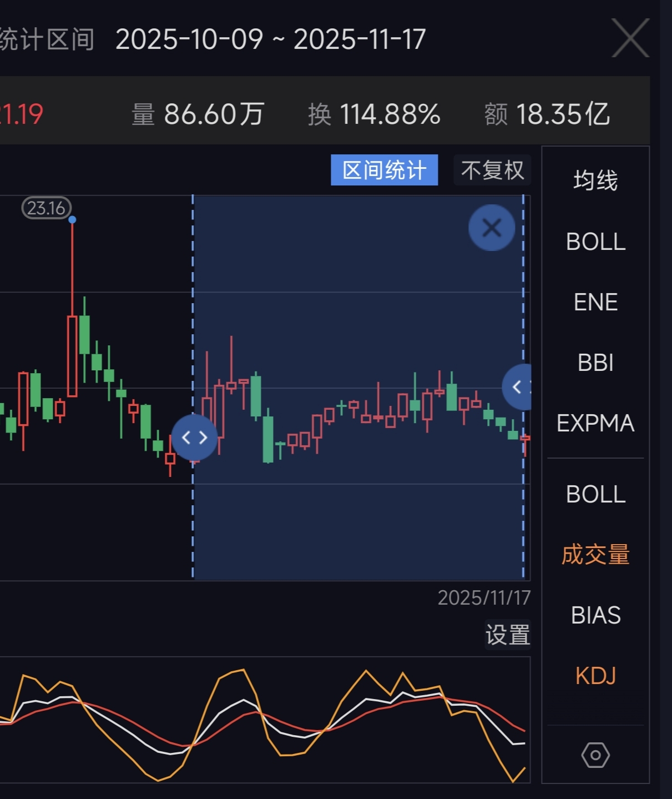Grab the right range handle on the selection edge

(517, 387)
